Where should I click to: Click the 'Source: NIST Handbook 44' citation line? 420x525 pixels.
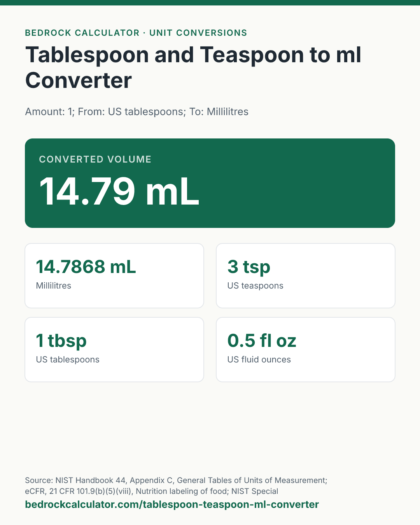click(176, 480)
